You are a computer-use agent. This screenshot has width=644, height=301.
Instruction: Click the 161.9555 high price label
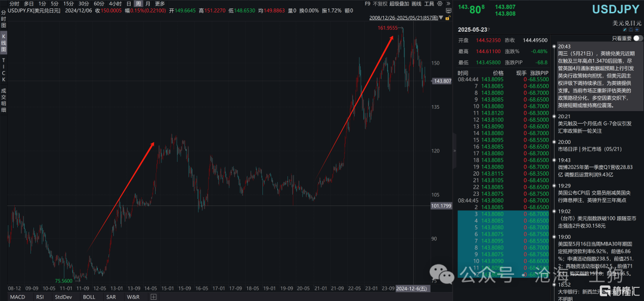tap(388, 28)
